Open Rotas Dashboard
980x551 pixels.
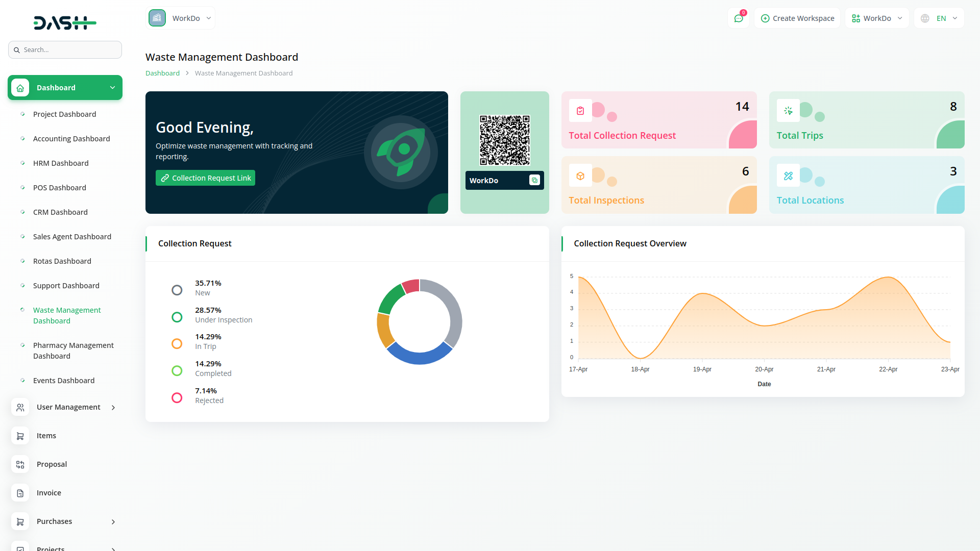tap(62, 261)
